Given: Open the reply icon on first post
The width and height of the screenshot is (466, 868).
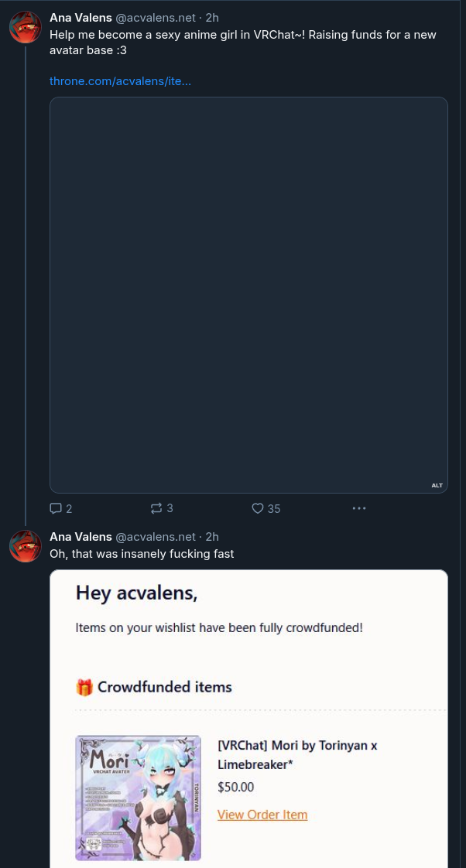Looking at the screenshot, I should point(56,508).
